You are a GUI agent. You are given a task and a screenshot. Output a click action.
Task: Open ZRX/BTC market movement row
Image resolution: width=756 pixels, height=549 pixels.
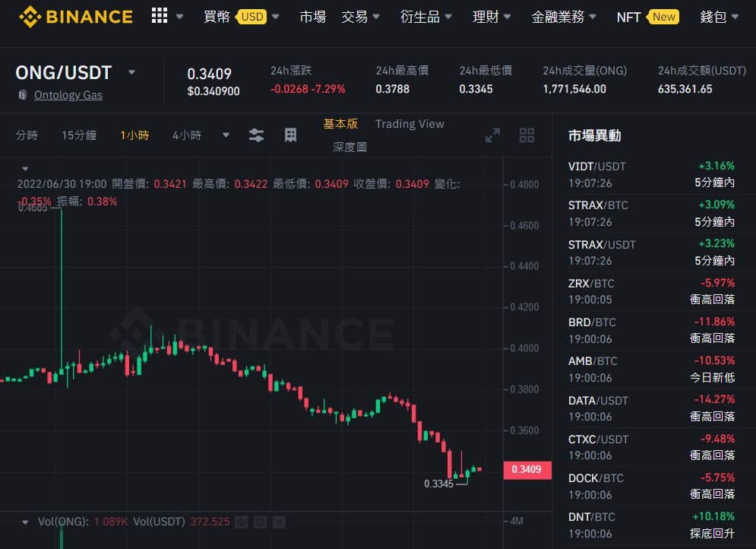tap(651, 291)
